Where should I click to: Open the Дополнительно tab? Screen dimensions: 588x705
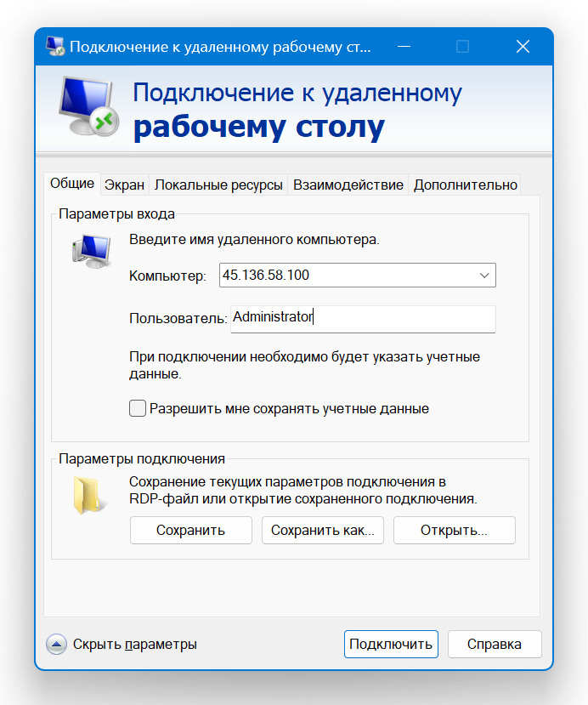466,185
